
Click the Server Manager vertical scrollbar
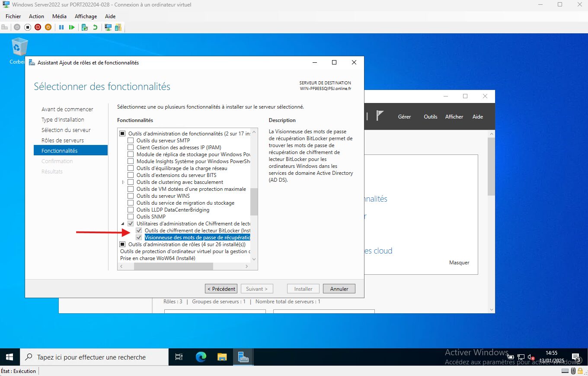click(491, 167)
